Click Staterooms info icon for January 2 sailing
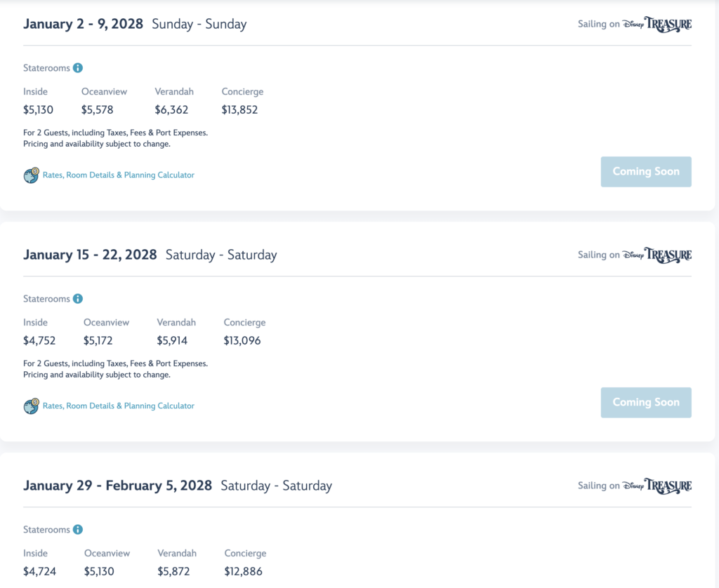 click(78, 68)
